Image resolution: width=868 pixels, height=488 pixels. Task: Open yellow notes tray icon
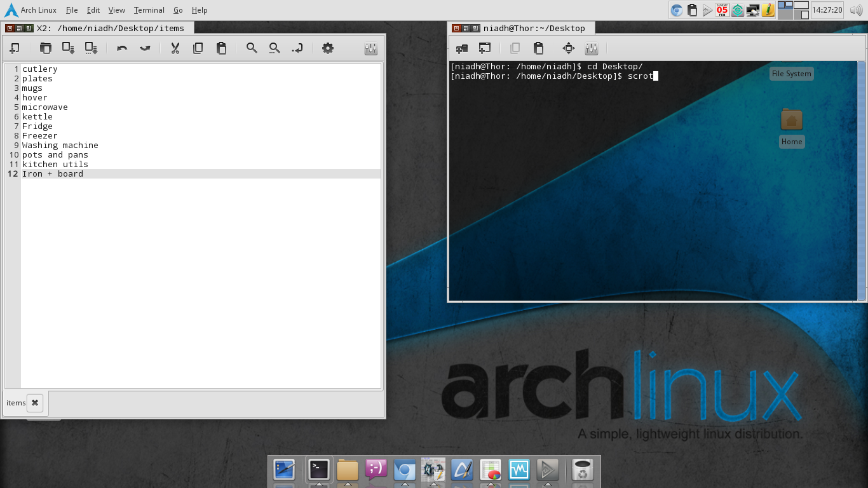pyautogui.click(x=768, y=10)
